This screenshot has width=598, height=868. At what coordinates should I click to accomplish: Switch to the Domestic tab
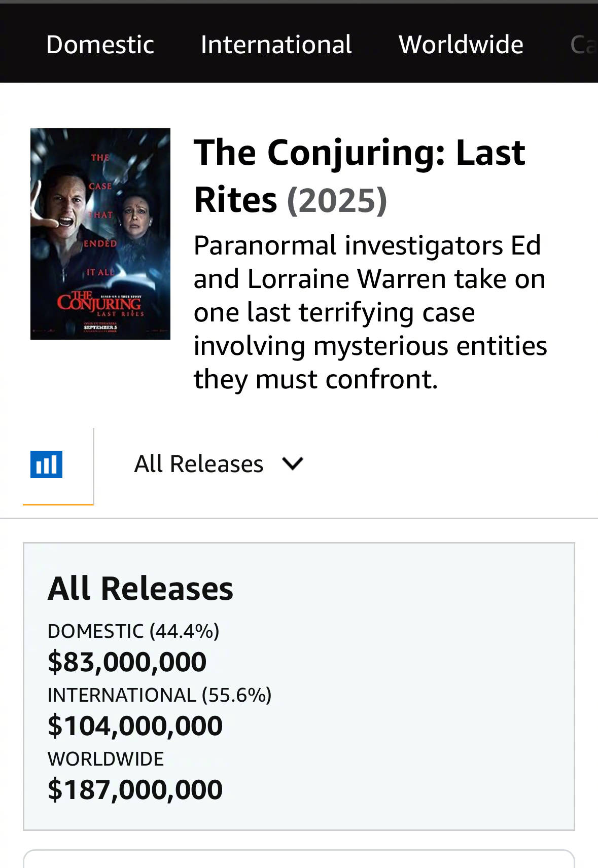click(100, 45)
